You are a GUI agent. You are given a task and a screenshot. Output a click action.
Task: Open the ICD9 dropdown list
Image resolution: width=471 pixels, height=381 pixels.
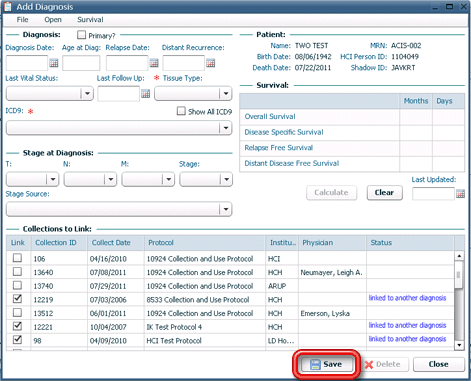coord(226,128)
